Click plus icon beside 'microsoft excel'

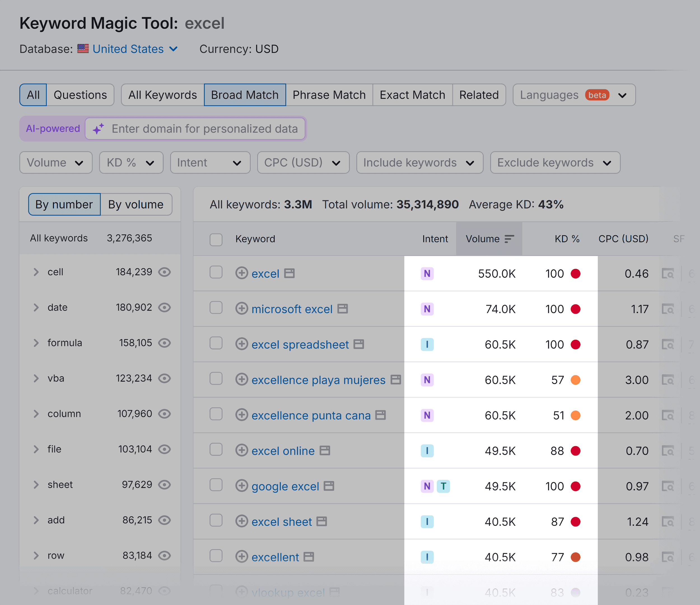[242, 309]
